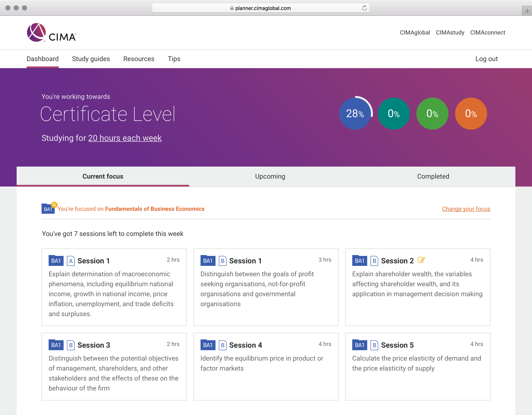This screenshot has height=415, width=532.
Task: Click the A document icon in Session 1 card
Action: 71,261
